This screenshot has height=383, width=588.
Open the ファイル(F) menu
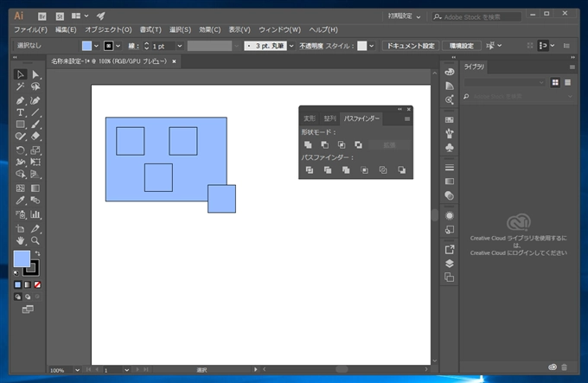coord(31,29)
